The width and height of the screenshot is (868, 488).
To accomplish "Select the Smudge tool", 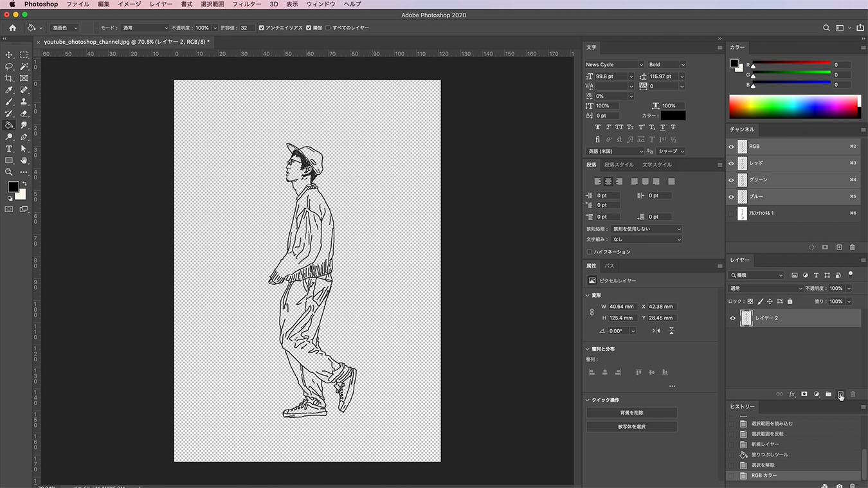I will pyautogui.click(x=24, y=125).
